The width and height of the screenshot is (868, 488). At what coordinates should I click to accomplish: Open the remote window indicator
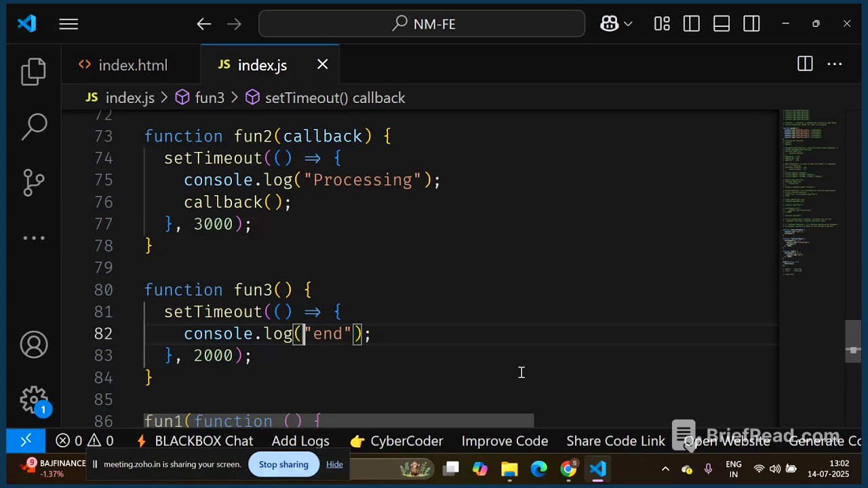(x=26, y=441)
